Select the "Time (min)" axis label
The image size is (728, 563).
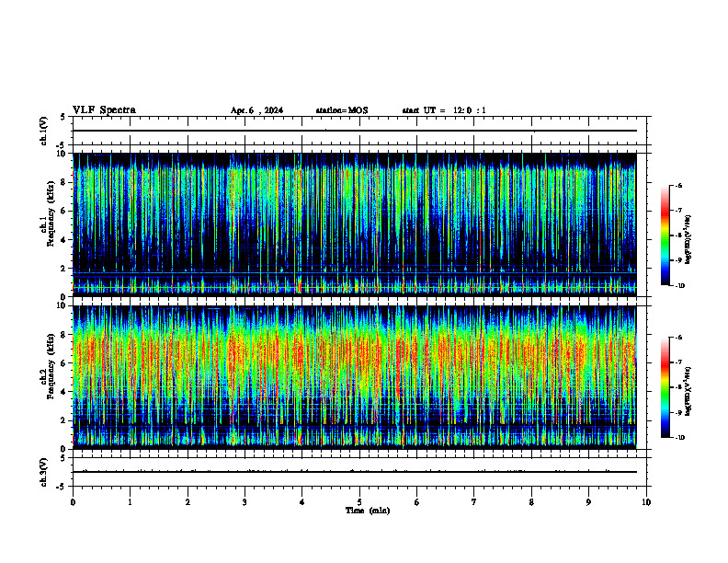coord(368,511)
